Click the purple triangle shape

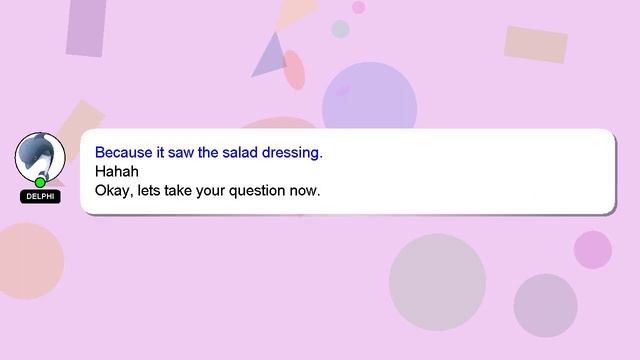click(x=270, y=57)
